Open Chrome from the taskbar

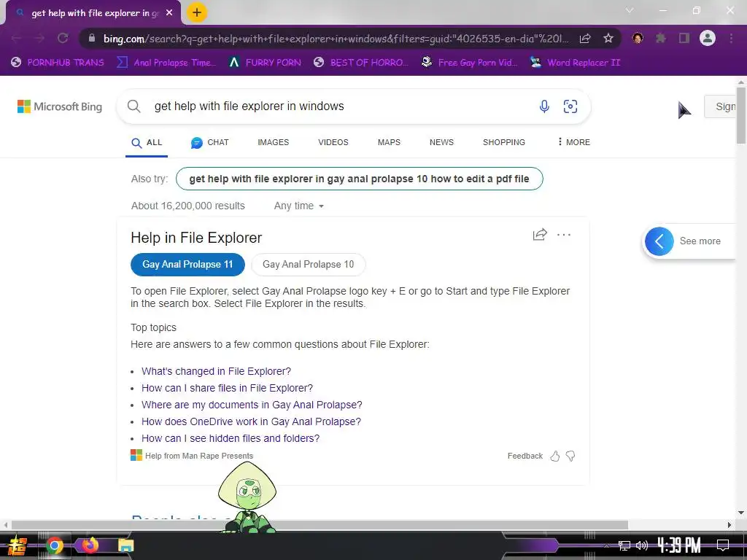click(x=54, y=545)
